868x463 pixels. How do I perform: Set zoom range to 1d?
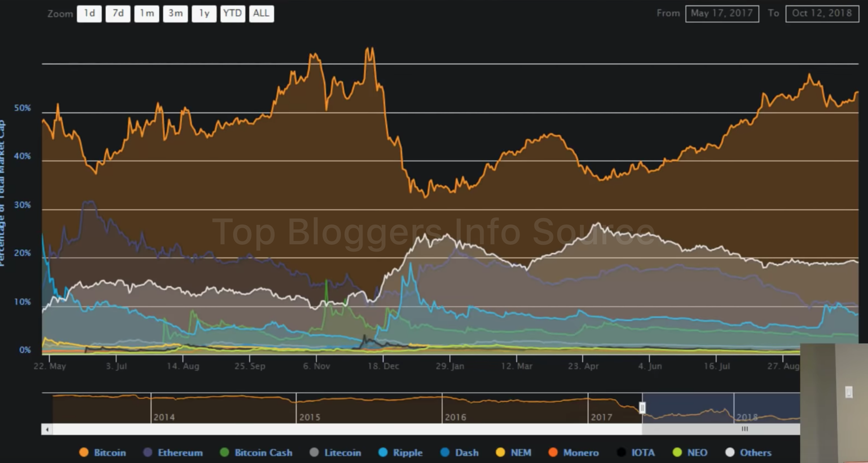[89, 14]
